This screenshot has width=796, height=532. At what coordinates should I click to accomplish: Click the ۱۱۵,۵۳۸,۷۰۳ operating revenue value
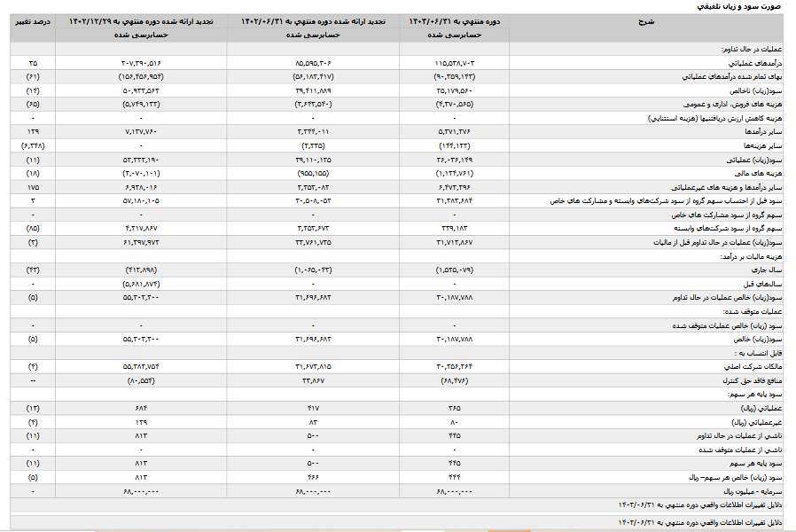pos(458,64)
